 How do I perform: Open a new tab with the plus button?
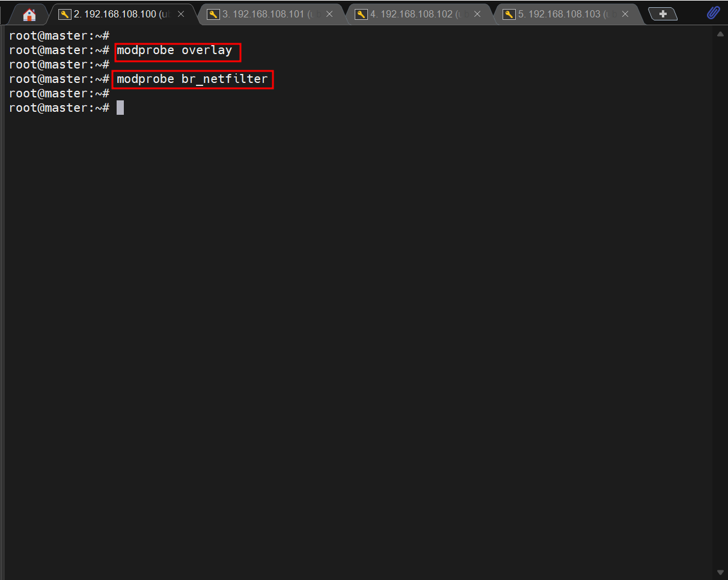(x=663, y=14)
